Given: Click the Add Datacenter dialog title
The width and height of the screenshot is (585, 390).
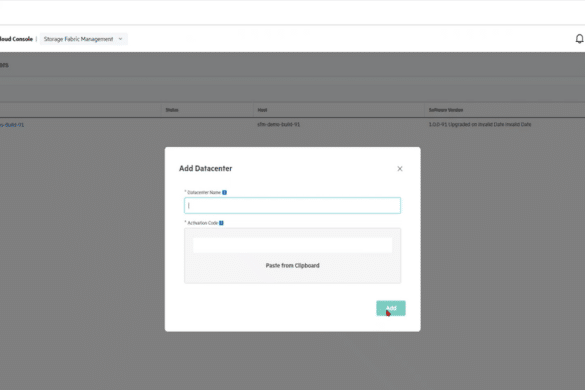Looking at the screenshot, I should [205, 168].
